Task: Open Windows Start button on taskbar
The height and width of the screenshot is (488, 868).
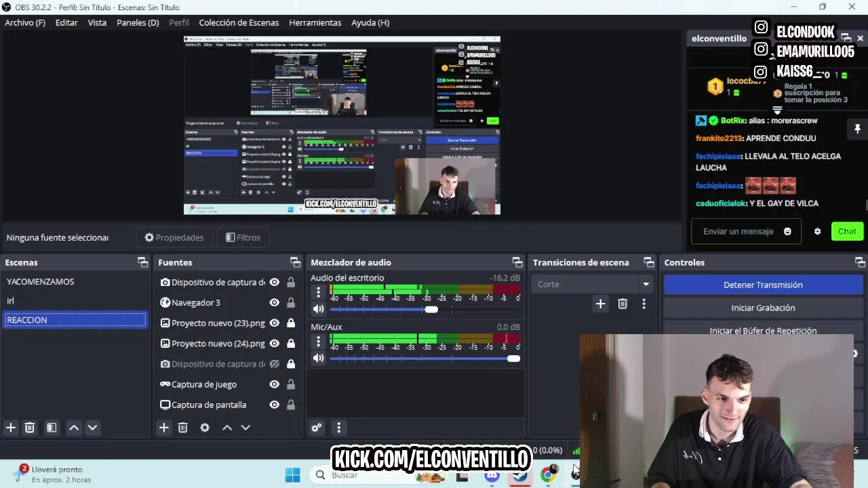Action: point(292,475)
